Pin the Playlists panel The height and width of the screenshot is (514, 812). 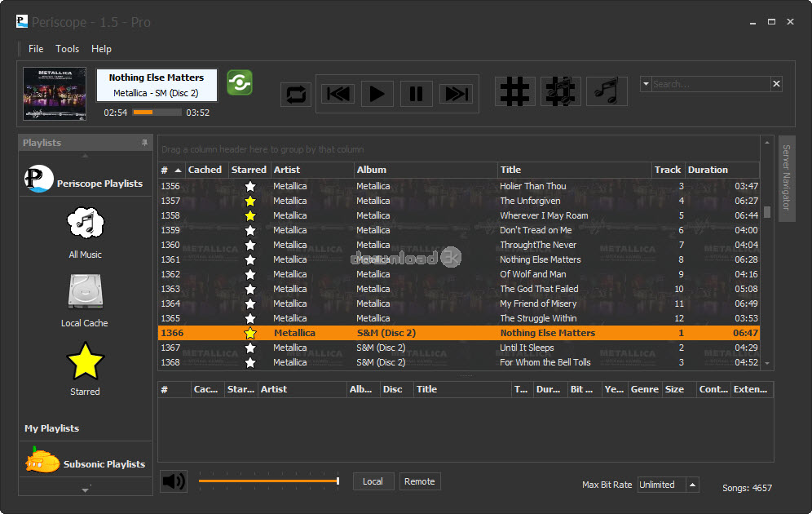[x=144, y=143]
